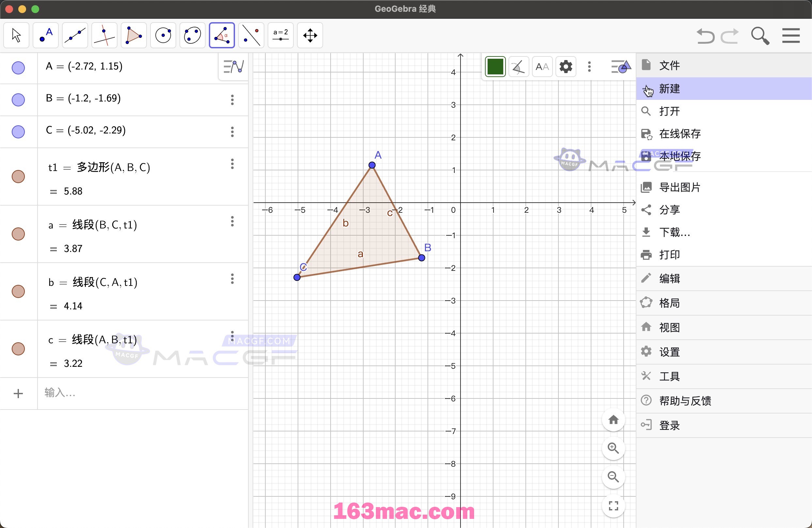812x528 pixels.
Task: Select the A = (-2.72, 1.15) definition
Action: click(84, 66)
